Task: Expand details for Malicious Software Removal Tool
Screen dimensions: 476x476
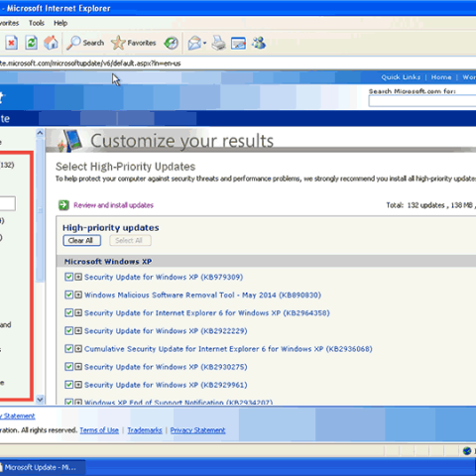Action: 78,295
